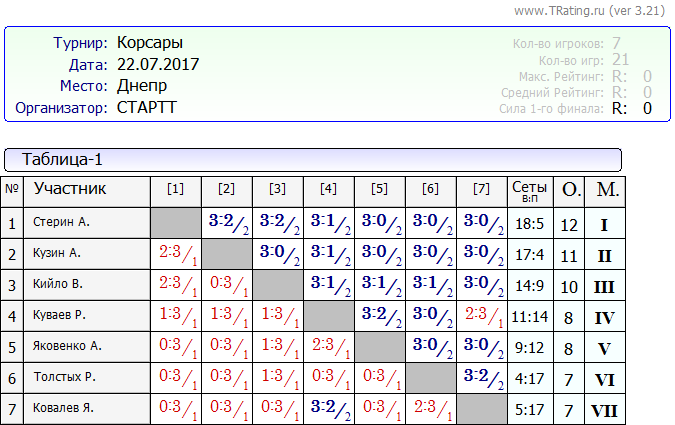Image resolution: width=675 pixels, height=425 pixels.
Task: Select the Таблица-1 section header
Action: coord(62,160)
